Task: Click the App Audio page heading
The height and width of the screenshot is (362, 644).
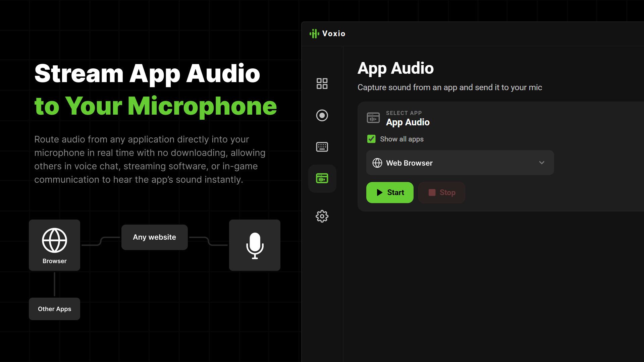Action: tap(395, 68)
